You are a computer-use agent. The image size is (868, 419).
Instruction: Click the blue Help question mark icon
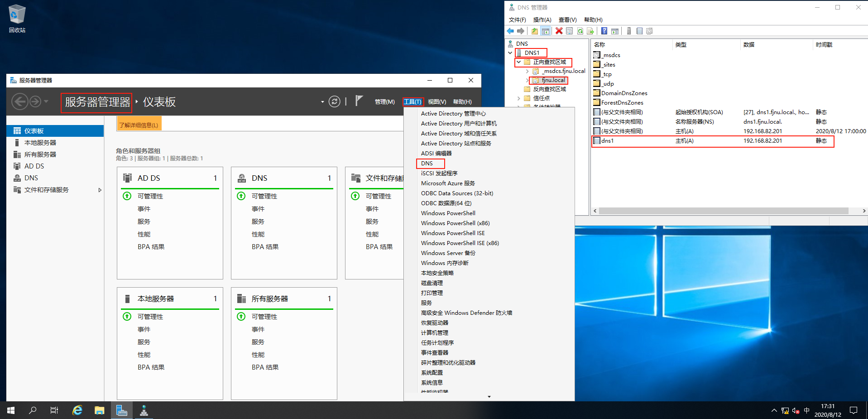pos(604,31)
